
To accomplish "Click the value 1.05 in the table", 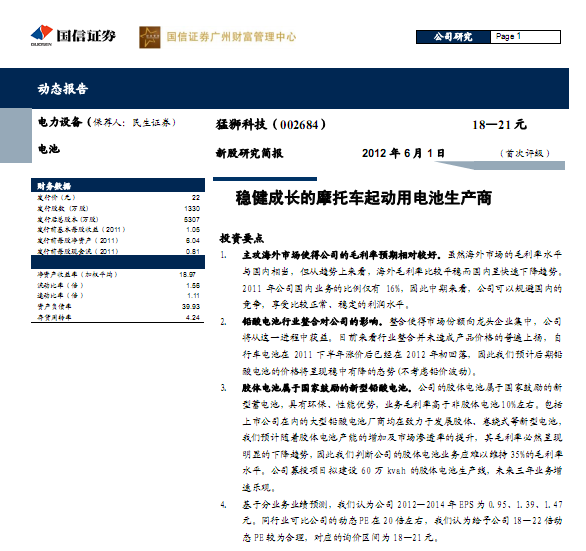I will [x=193, y=230].
